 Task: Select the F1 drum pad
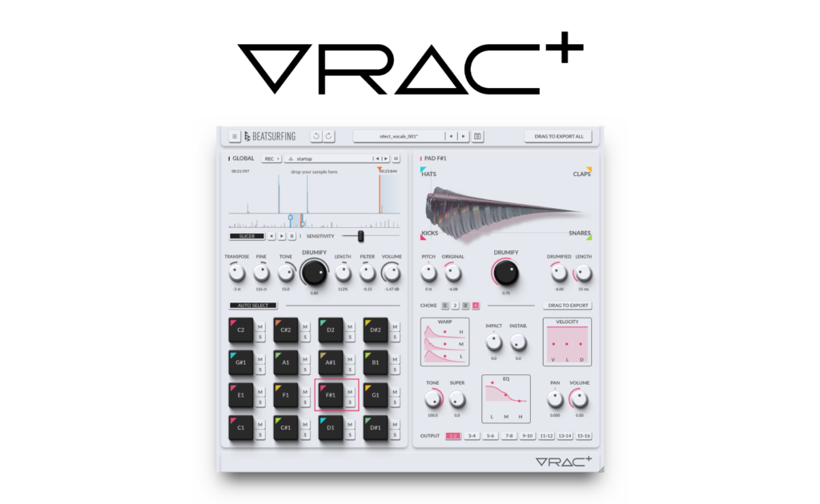pos(286,395)
